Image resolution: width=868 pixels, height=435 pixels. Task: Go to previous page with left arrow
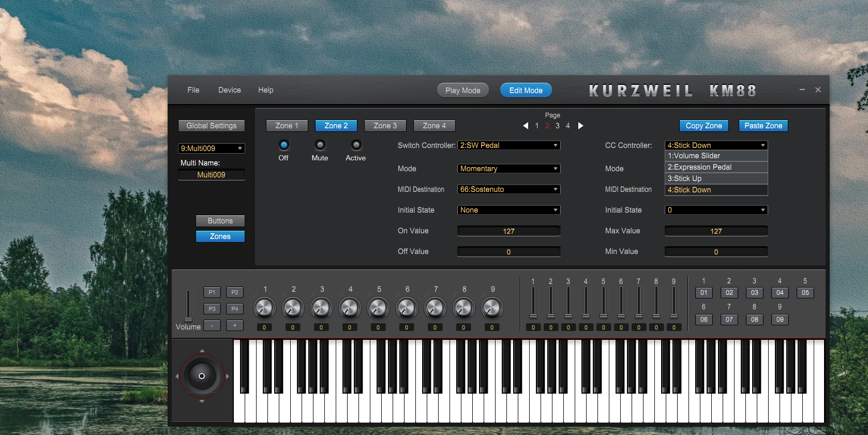click(526, 126)
